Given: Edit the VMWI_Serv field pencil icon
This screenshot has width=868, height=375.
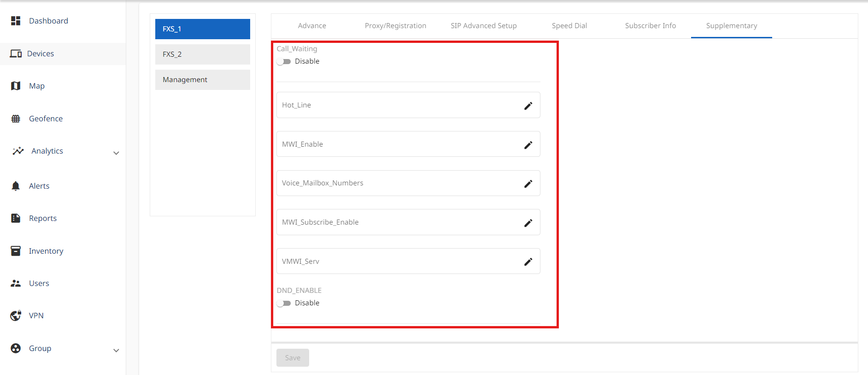Looking at the screenshot, I should coord(528,262).
